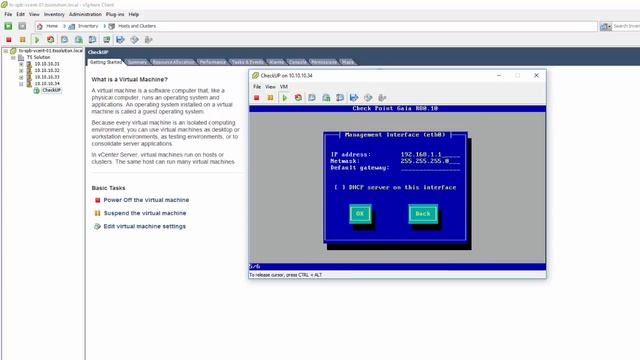Open Snapshot Manager from console window toolbar
The image size is (640, 360).
point(340,98)
